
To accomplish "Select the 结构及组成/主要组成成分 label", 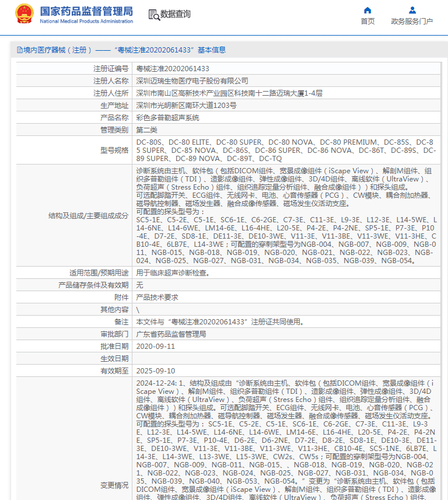I will (x=88, y=216).
